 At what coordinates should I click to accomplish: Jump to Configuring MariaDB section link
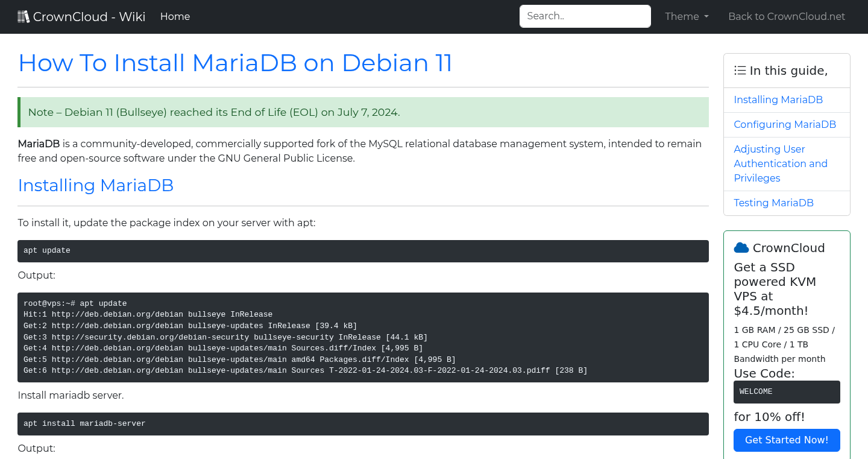[784, 125]
